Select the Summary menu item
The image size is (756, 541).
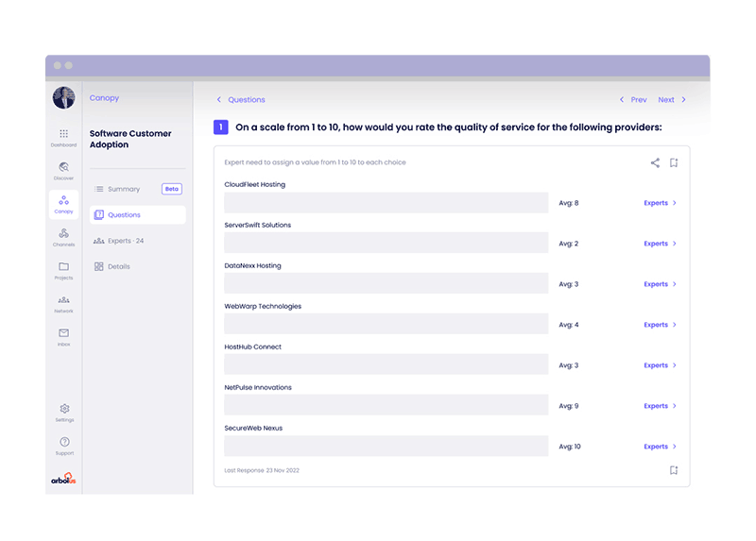pos(124,189)
